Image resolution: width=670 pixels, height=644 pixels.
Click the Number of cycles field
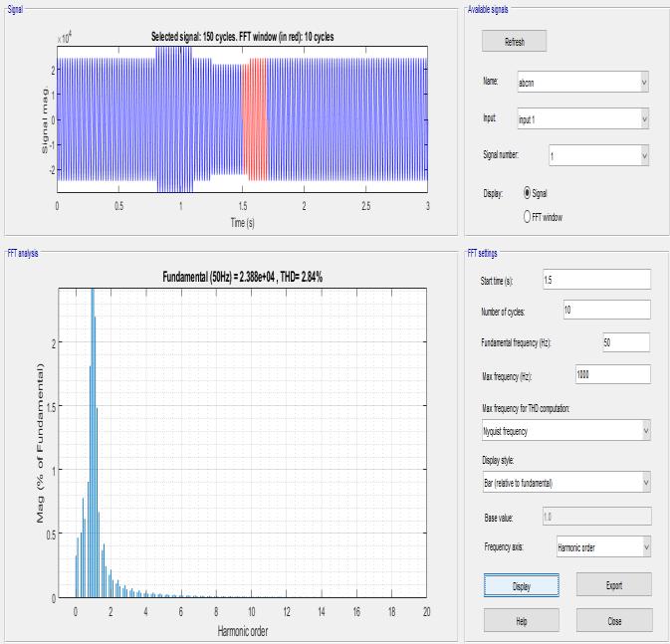click(606, 310)
